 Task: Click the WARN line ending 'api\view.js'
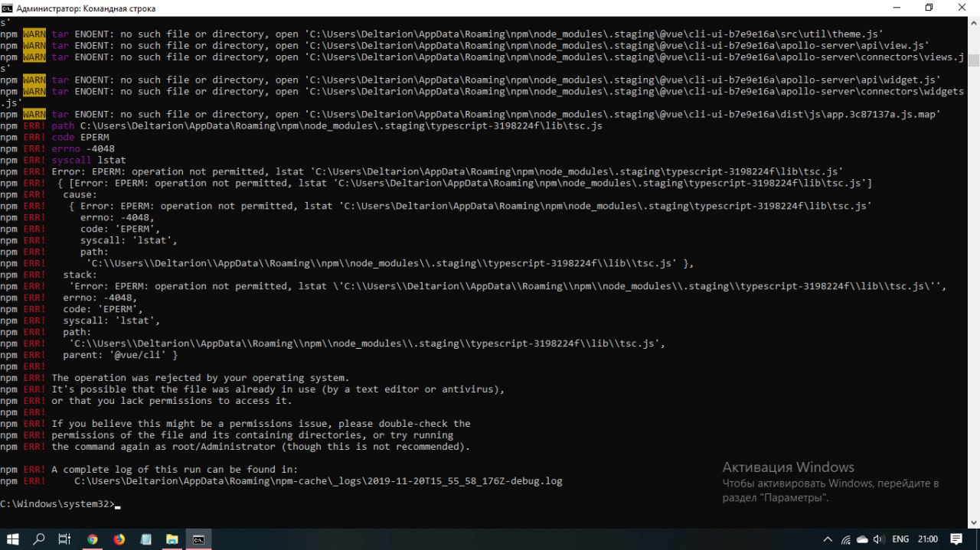[x=465, y=45]
